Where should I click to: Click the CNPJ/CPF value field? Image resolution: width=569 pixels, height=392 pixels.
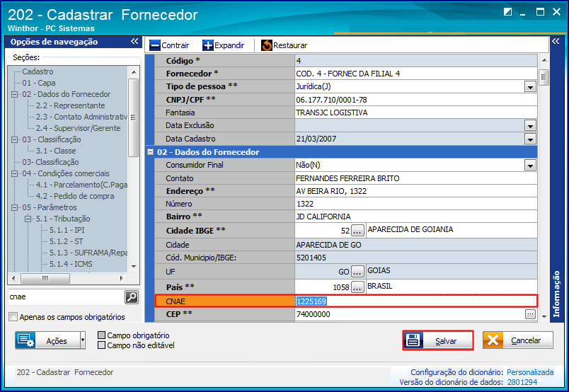(416, 100)
